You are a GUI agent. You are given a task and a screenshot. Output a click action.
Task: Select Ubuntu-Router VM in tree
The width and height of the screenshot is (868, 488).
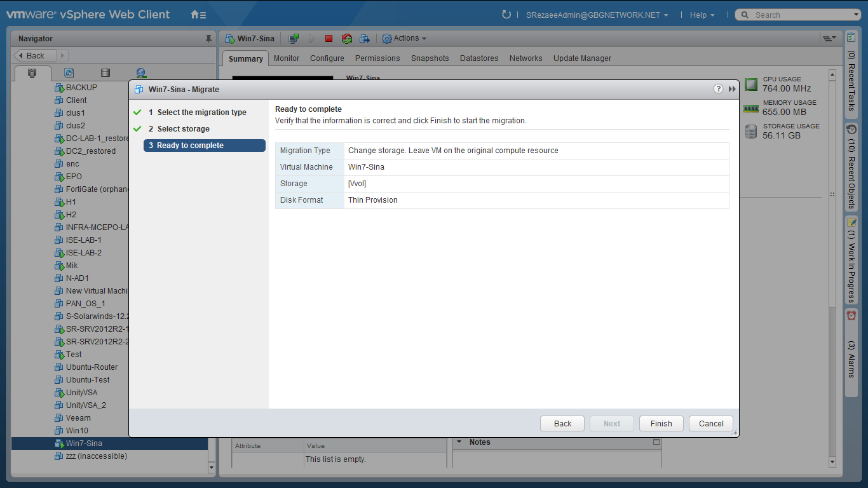pyautogui.click(x=92, y=367)
